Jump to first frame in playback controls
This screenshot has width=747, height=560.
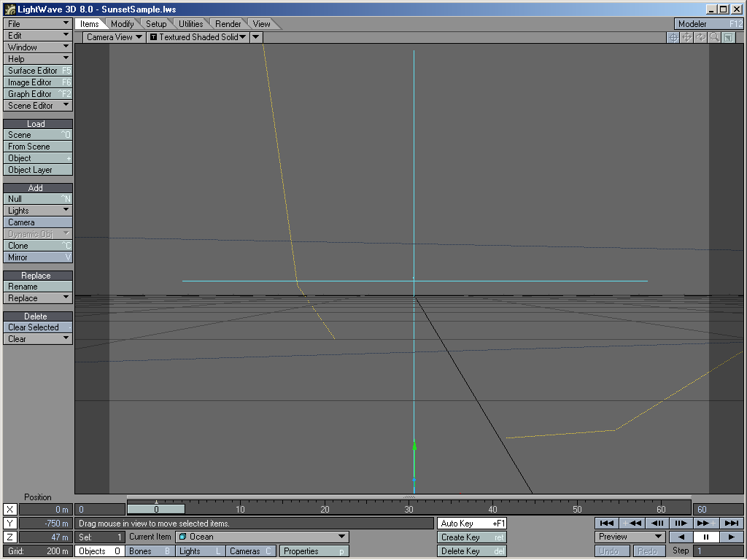[605, 523]
